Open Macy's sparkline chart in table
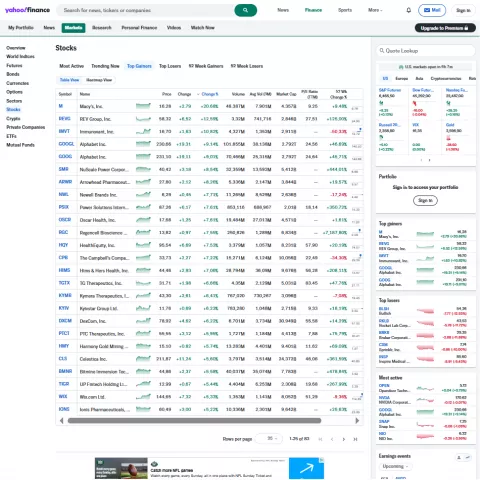The height and width of the screenshot is (480, 480). [143, 106]
